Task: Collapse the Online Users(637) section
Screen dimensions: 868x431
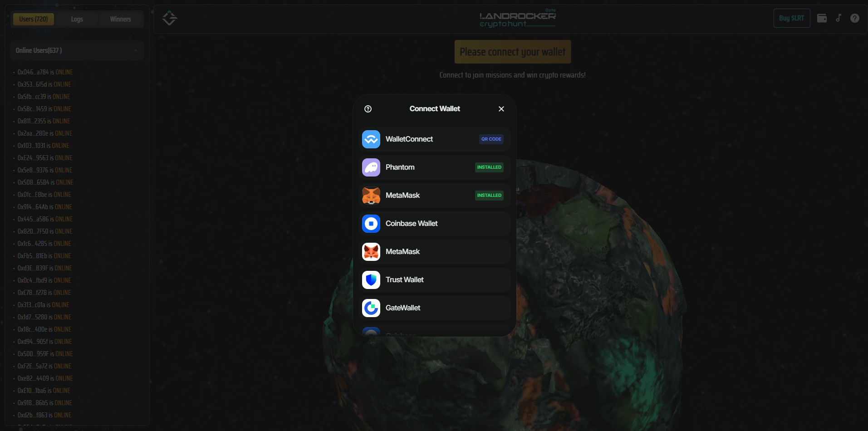Action: [77, 50]
